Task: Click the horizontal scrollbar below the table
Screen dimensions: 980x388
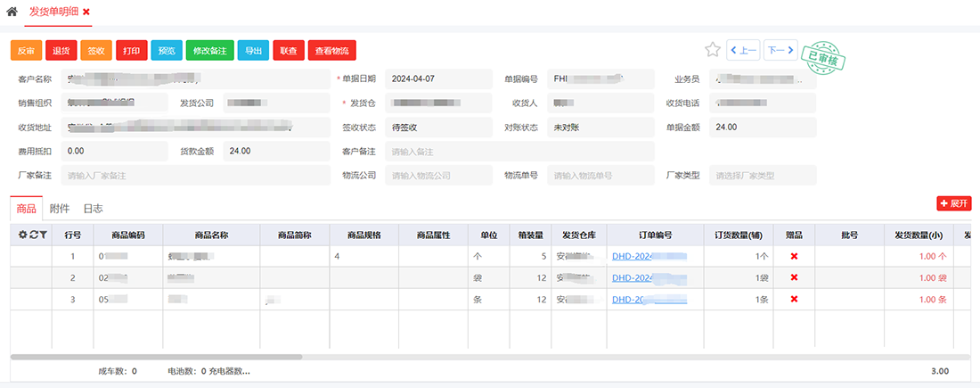Action: coord(156,357)
